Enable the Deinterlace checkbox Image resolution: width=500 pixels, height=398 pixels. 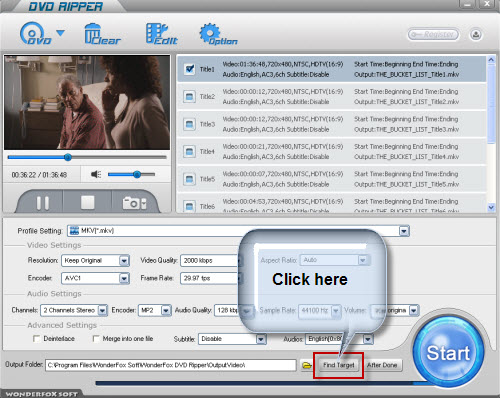37,339
